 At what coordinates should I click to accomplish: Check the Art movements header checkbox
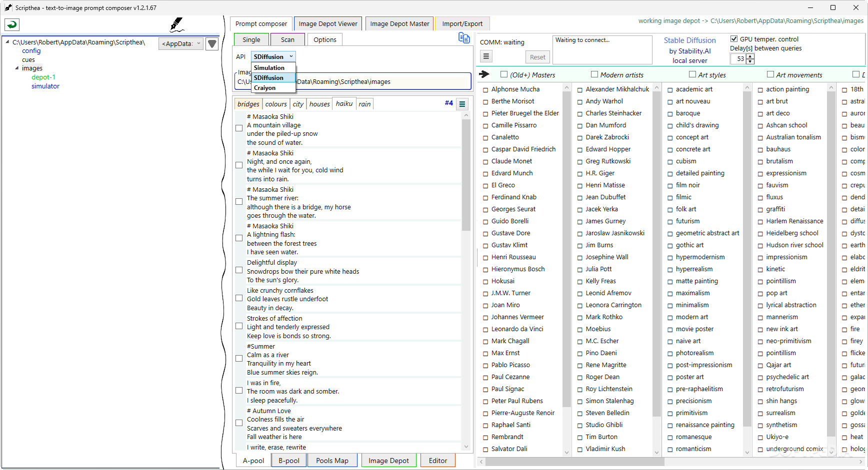pyautogui.click(x=770, y=74)
